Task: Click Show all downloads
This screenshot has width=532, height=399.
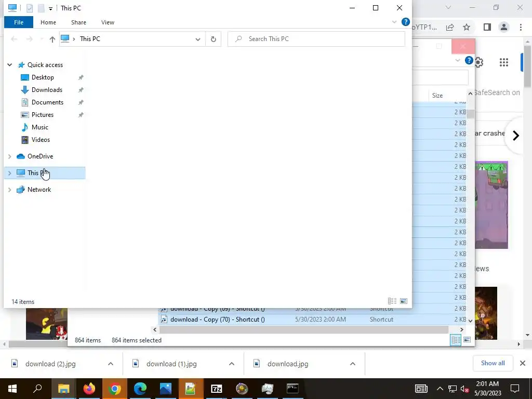Action: [493, 363]
